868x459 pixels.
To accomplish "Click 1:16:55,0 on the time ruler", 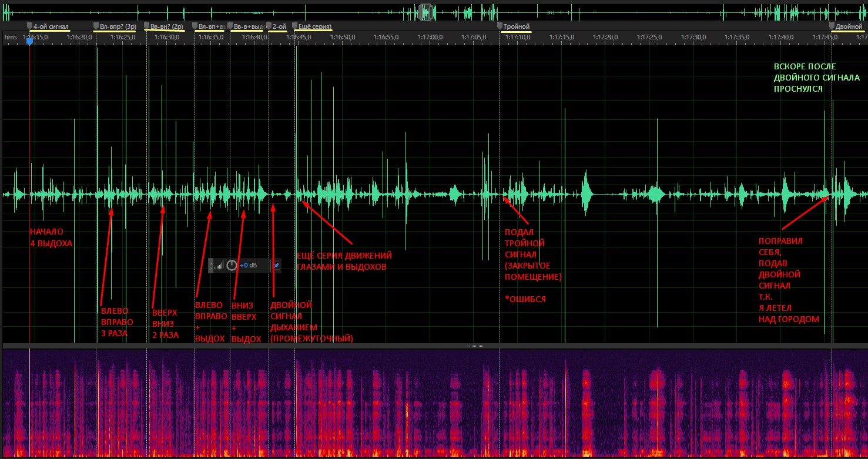I will point(386,37).
